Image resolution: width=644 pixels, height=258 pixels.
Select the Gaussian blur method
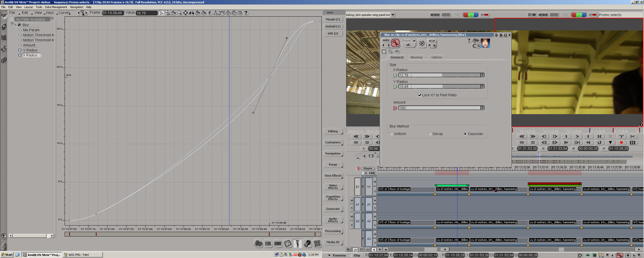click(465, 134)
